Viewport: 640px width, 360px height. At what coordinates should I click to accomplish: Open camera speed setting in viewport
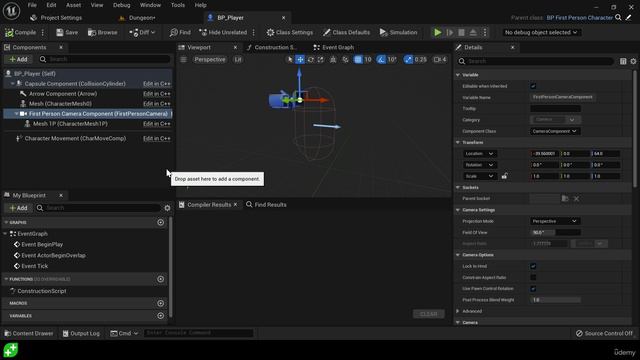pyautogui.click(x=440, y=60)
